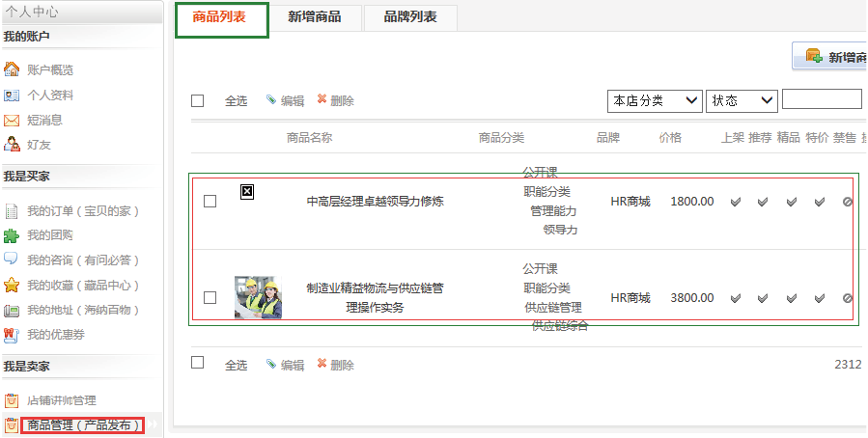
Task: Click the 我的团购 puzzle piece icon
Action: [x=12, y=235]
